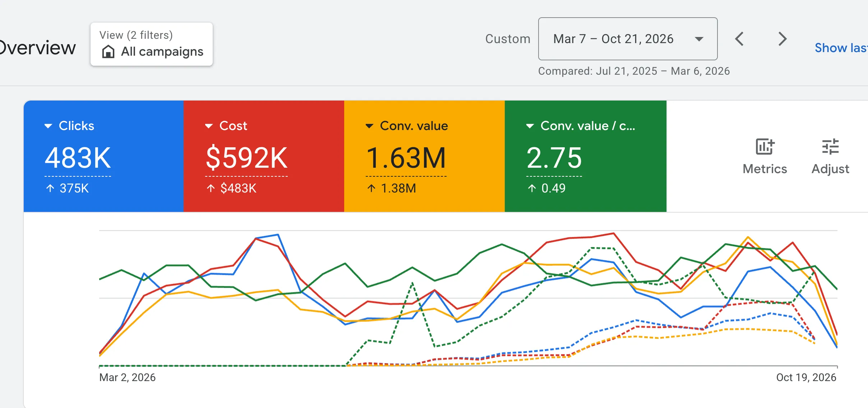The image size is (868, 408).
Task: Click the 0.49 change figure
Action: pyautogui.click(x=553, y=188)
